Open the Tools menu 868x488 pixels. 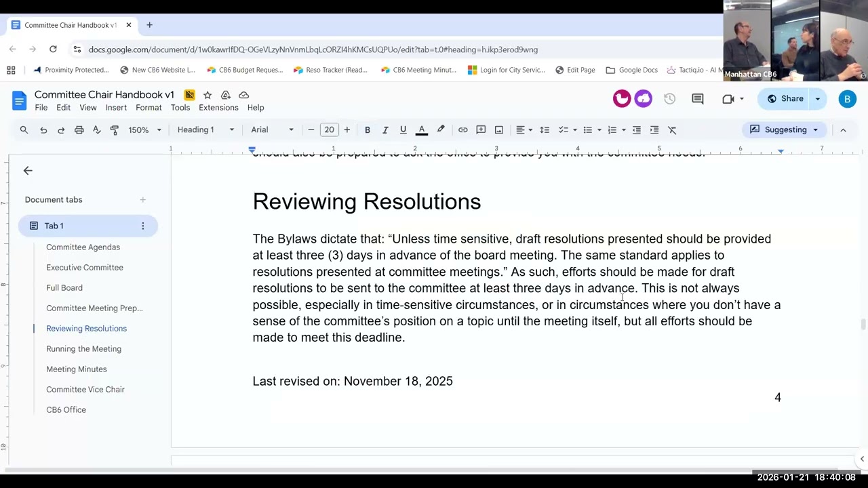pyautogui.click(x=180, y=108)
